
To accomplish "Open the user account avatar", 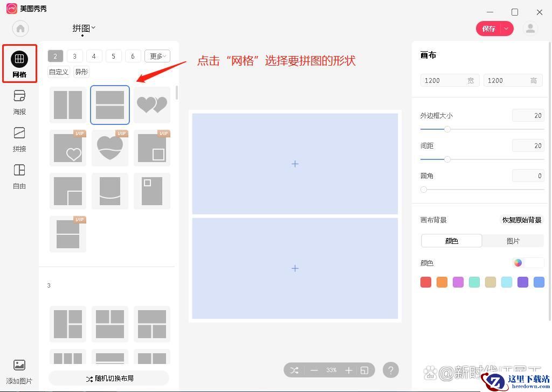I will point(530,29).
